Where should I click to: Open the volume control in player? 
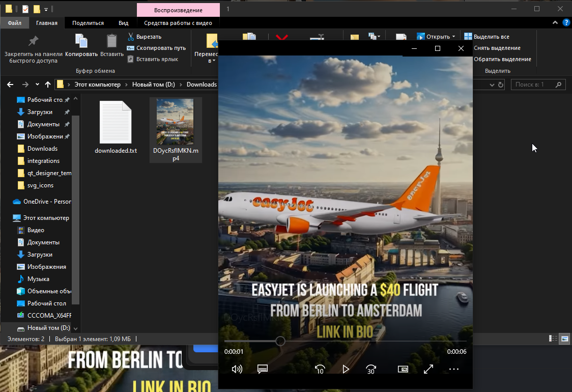(237, 369)
